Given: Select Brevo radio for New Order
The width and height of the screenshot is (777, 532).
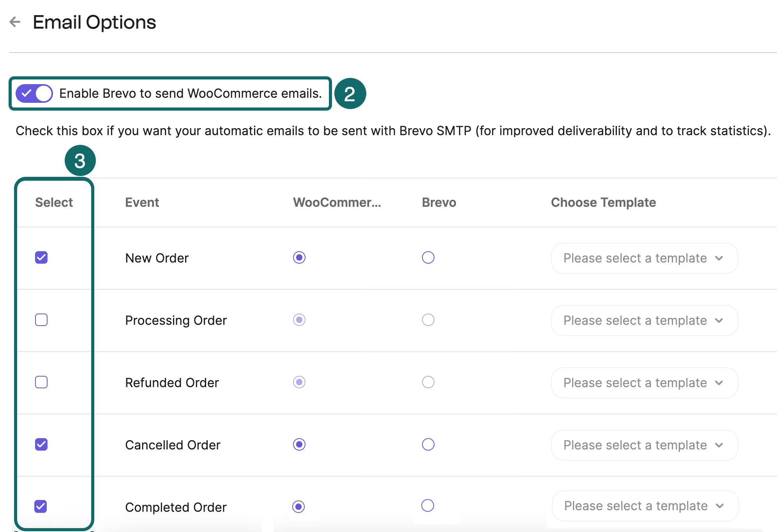Looking at the screenshot, I should coord(428,257).
